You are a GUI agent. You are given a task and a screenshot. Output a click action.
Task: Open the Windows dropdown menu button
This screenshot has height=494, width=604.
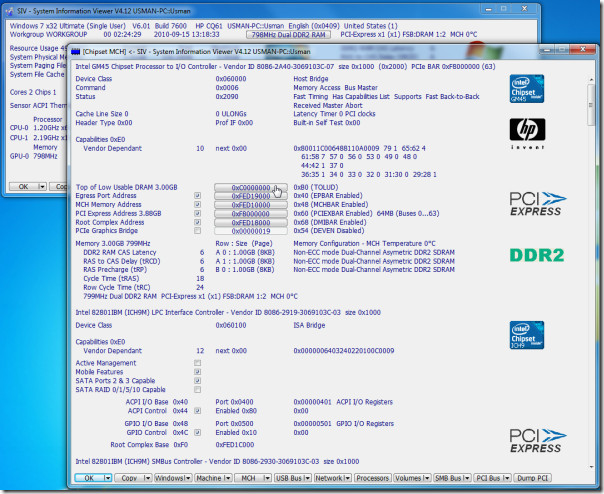(x=173, y=478)
